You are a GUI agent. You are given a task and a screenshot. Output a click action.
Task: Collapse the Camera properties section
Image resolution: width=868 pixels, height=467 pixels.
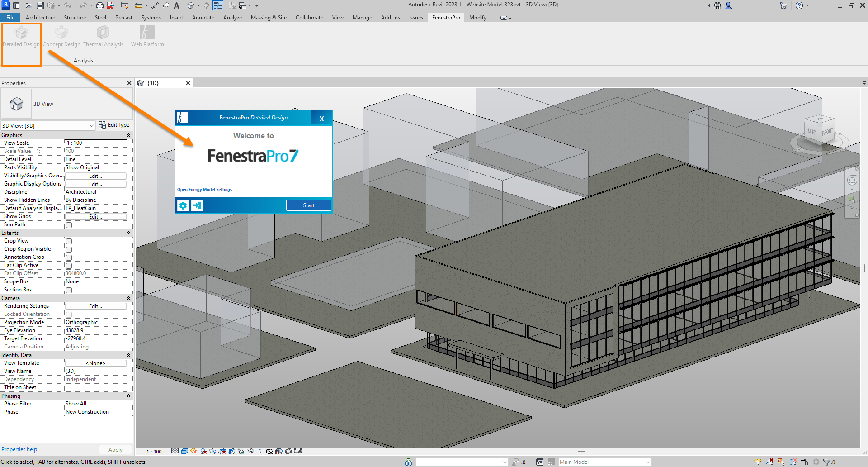point(128,298)
